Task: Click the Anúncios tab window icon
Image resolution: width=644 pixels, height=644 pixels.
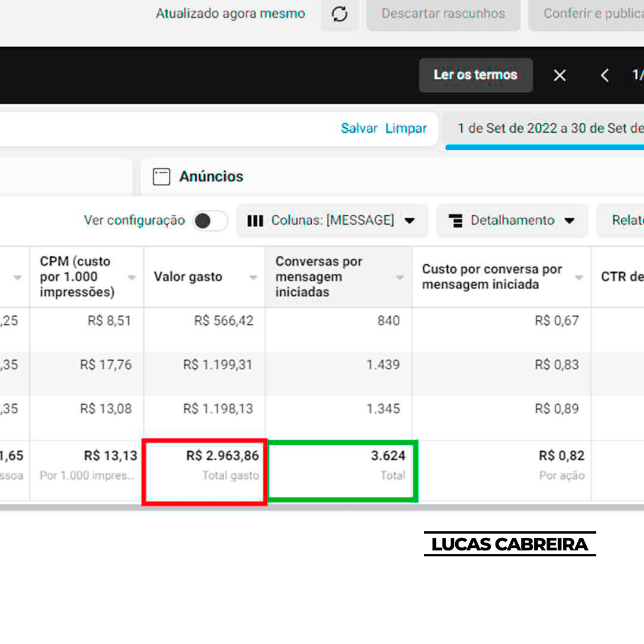Action: 161,177
